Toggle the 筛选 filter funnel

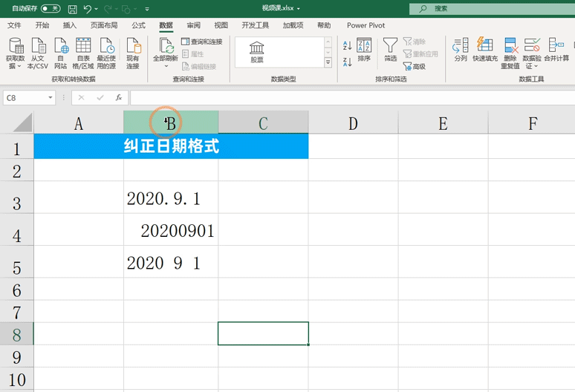[390, 50]
